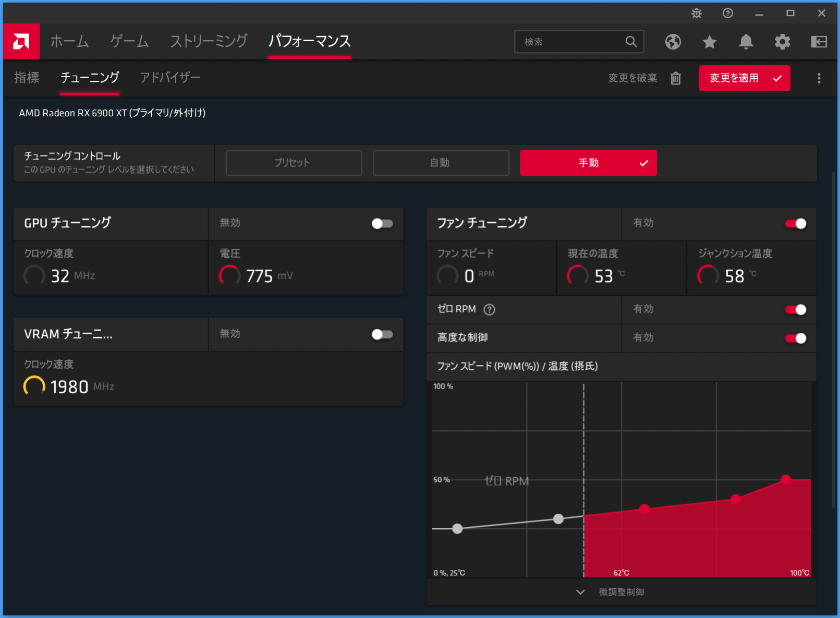The height and width of the screenshot is (618, 840).
Task: Click the voltage 775 mV gauge
Action: coord(230,275)
